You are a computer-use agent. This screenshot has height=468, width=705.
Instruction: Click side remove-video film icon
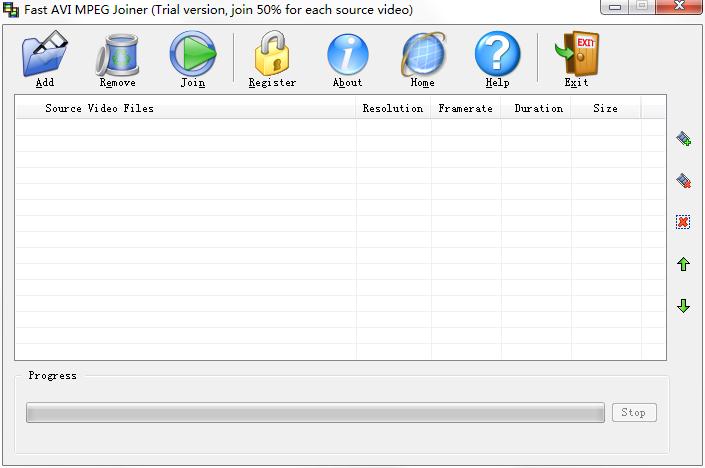tap(683, 181)
